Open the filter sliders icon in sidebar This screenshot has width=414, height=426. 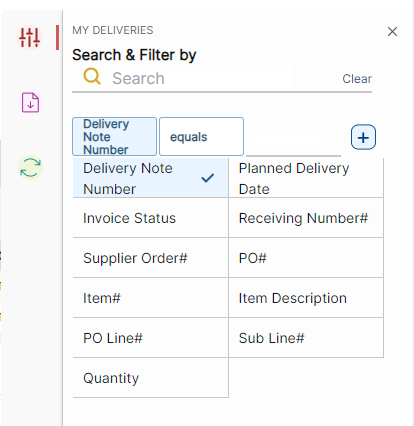pos(30,37)
